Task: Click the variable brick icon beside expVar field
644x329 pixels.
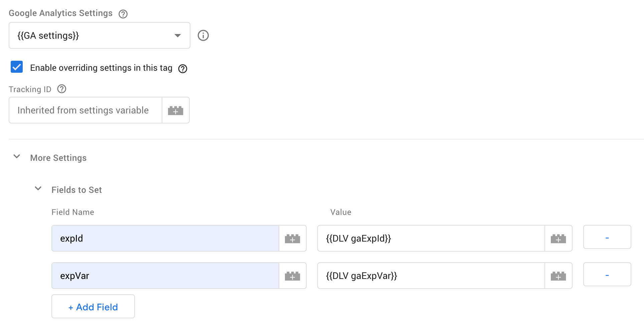Action: (x=292, y=276)
